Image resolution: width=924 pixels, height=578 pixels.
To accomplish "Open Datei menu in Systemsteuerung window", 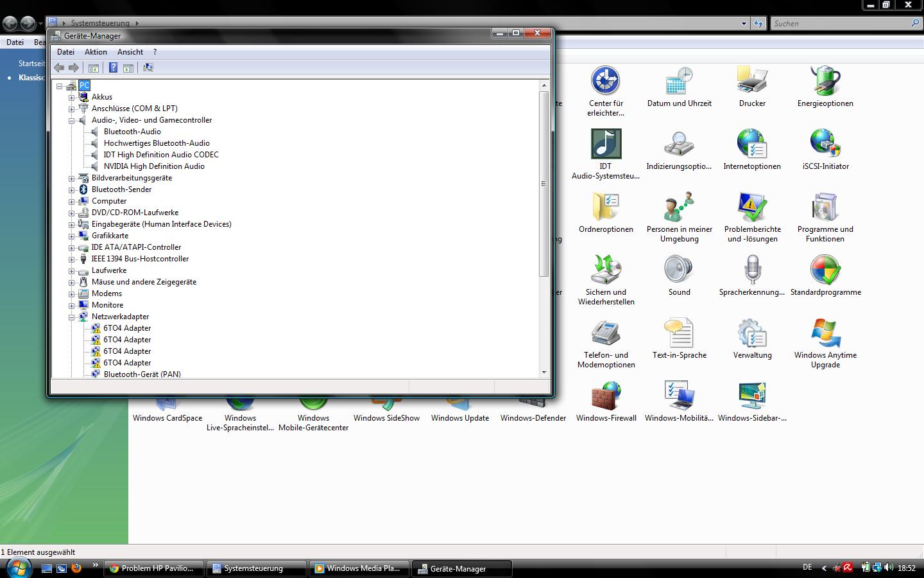I will pyautogui.click(x=15, y=42).
